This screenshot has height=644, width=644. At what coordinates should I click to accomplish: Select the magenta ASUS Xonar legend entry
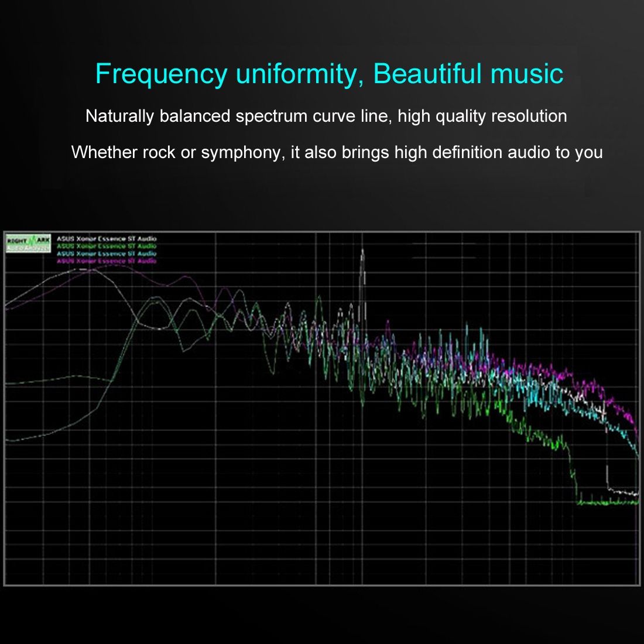107,261
